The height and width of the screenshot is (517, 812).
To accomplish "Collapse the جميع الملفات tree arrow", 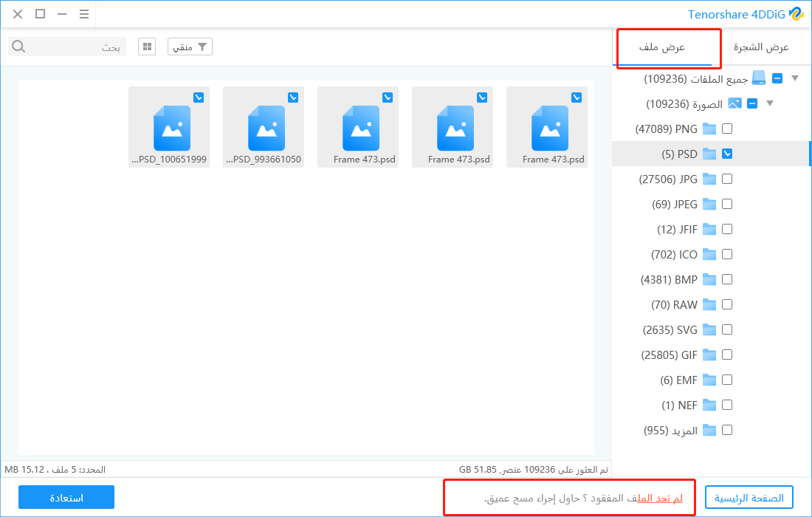I will (x=796, y=78).
